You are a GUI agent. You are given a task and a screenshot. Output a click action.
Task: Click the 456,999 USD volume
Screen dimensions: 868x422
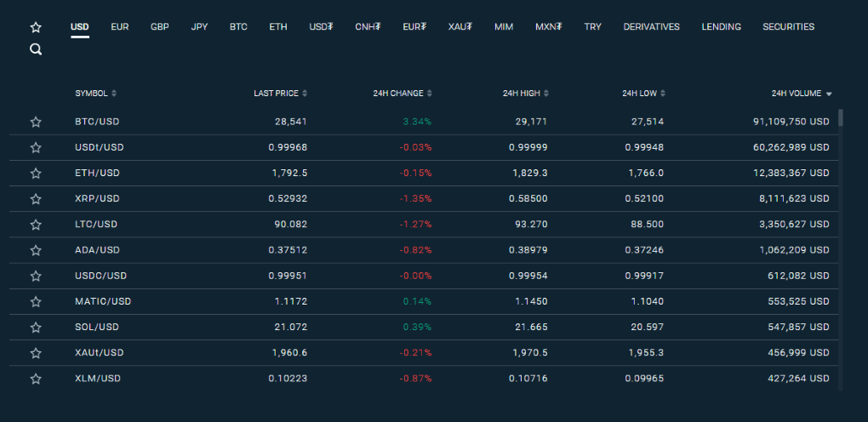coord(797,353)
